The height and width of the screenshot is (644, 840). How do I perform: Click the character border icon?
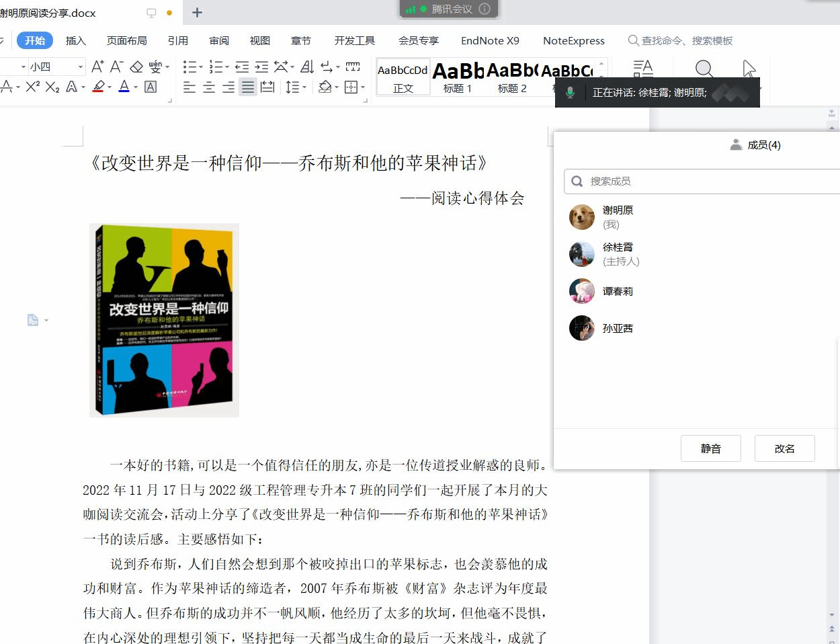point(151,87)
